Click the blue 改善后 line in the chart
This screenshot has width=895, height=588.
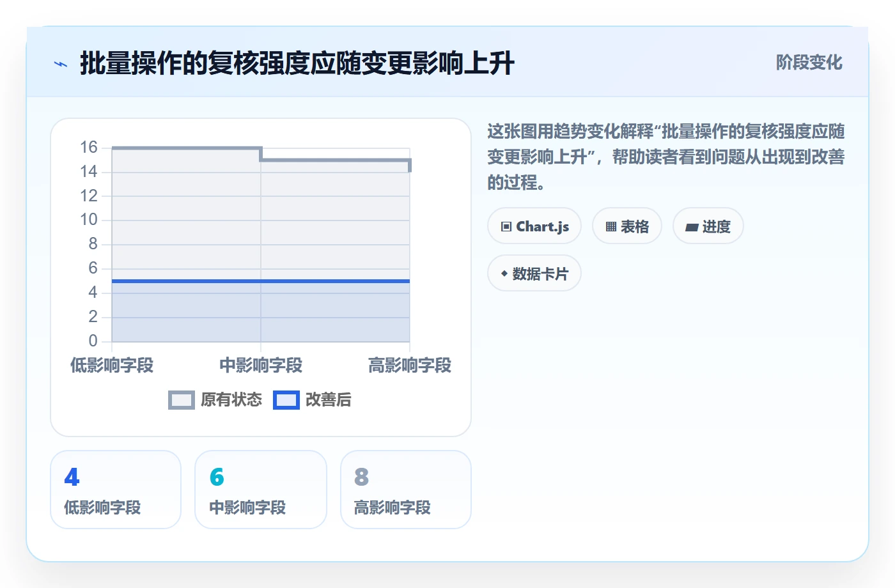261,281
